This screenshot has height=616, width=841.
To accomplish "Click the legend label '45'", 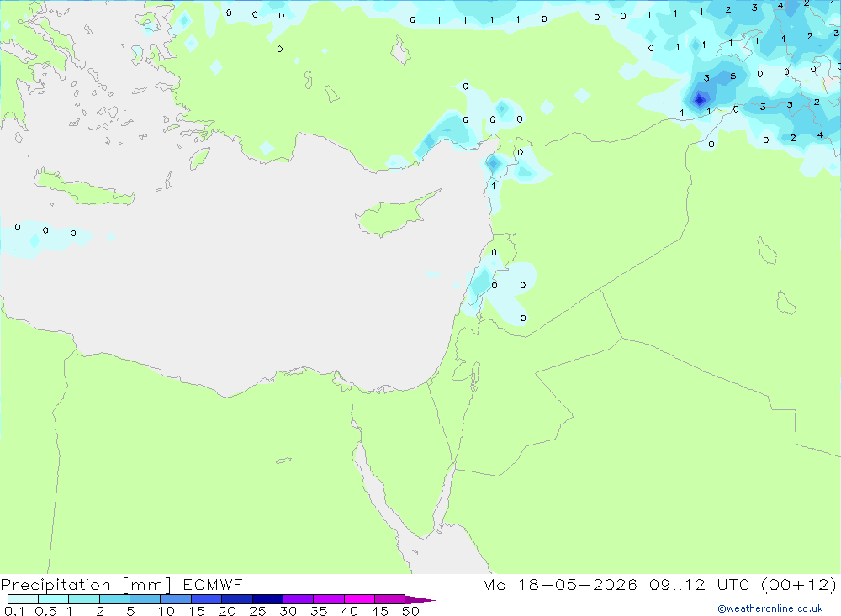I will pos(380,611).
